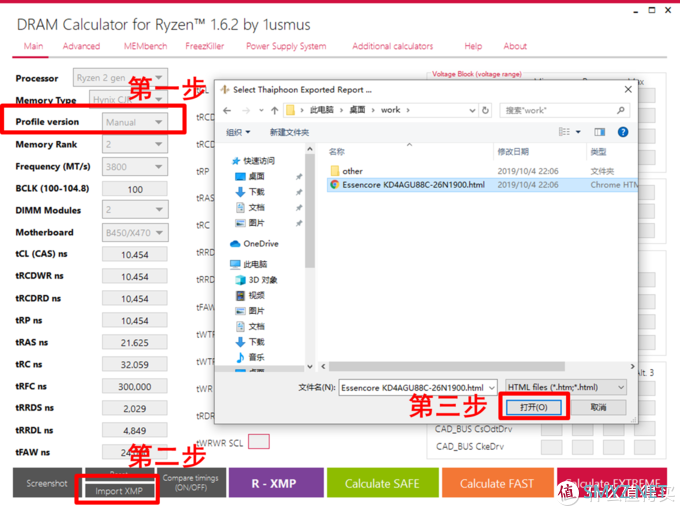Open the Help tab
Viewport: 680px width, 511px height.
pos(473,46)
